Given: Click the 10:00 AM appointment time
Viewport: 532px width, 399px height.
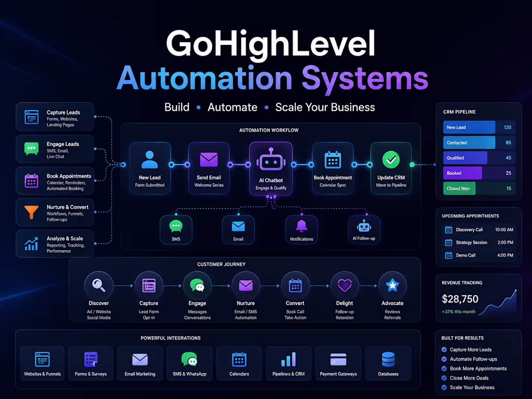Looking at the screenshot, I should [x=504, y=230].
